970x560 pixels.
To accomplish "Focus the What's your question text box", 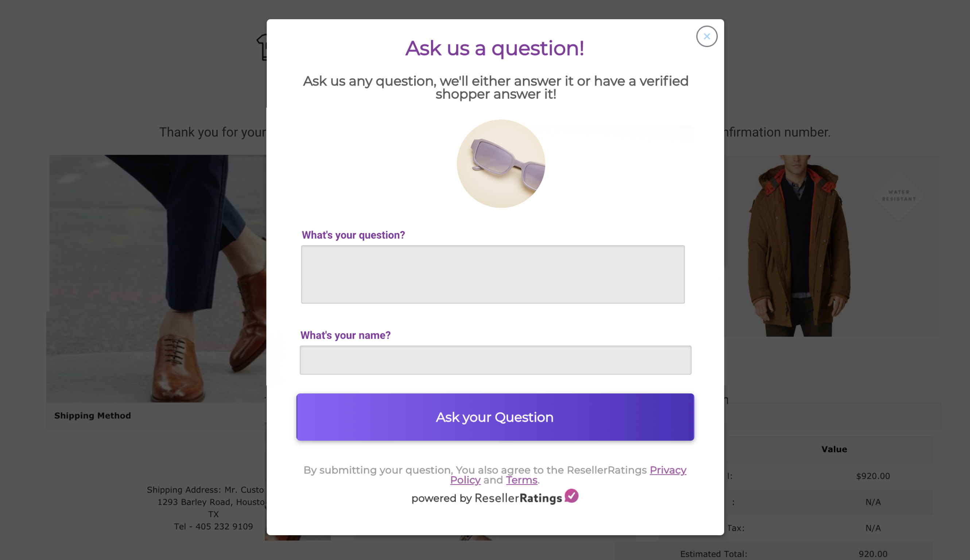I will coord(493,274).
